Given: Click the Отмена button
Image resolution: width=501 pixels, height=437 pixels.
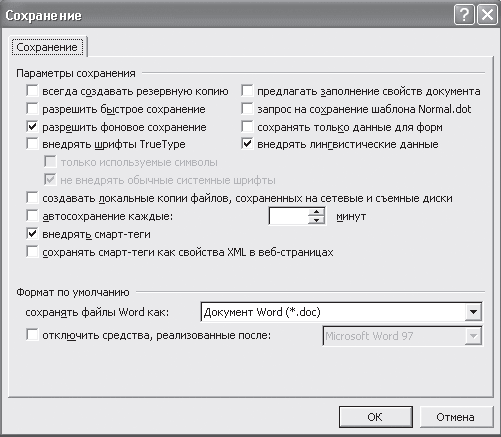Looking at the screenshot, I should point(456,417).
